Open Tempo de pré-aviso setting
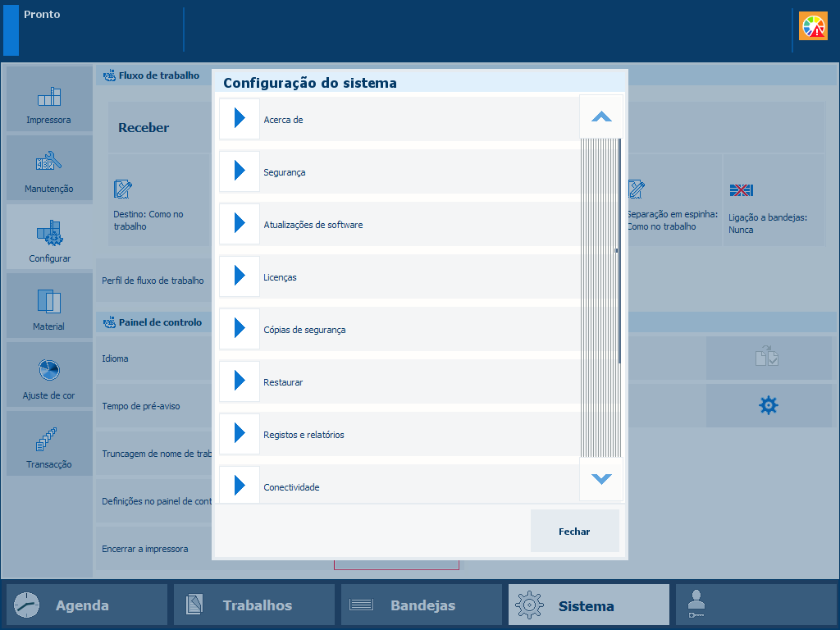The image size is (840, 630). coord(153,406)
